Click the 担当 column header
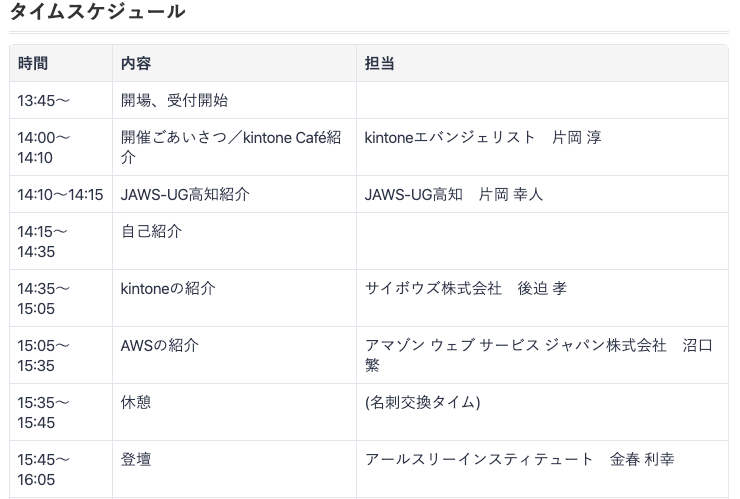Viewport: 740px width, 499px height. (380, 63)
